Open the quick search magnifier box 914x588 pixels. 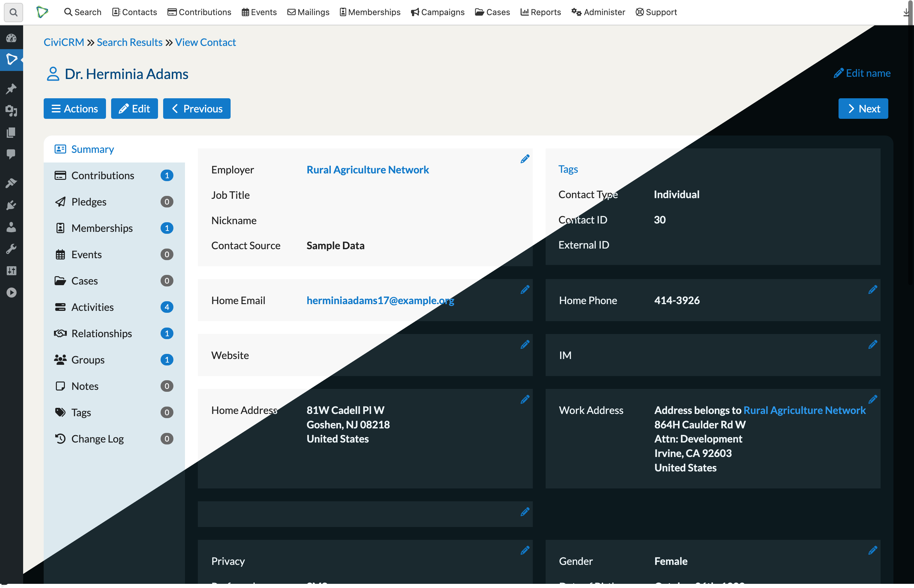tap(13, 12)
